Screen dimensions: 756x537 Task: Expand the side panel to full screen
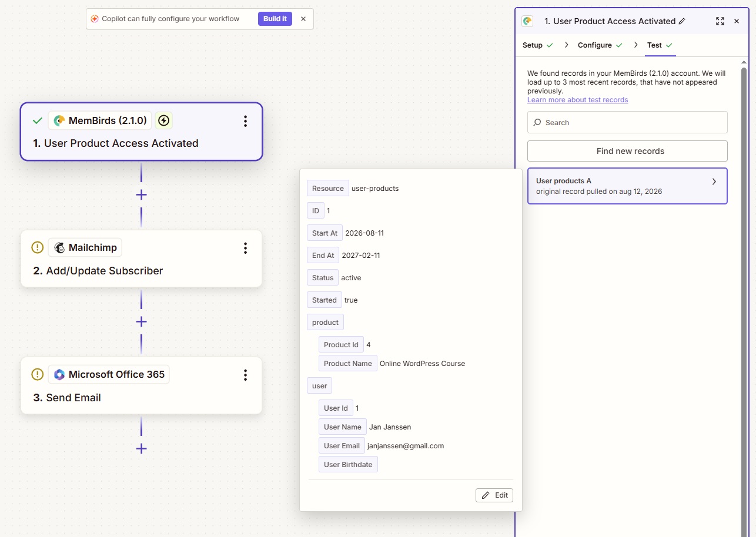(720, 21)
